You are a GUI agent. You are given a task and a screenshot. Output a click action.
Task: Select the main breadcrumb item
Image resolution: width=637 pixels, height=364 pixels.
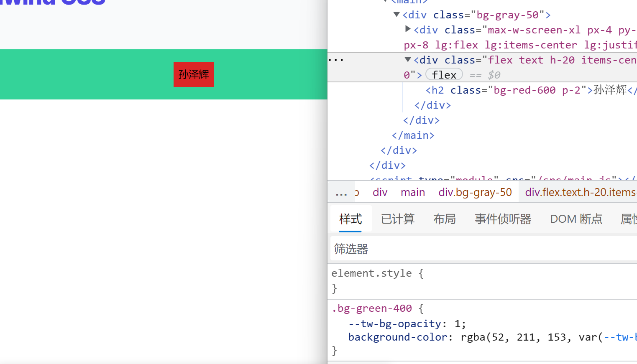(412, 192)
